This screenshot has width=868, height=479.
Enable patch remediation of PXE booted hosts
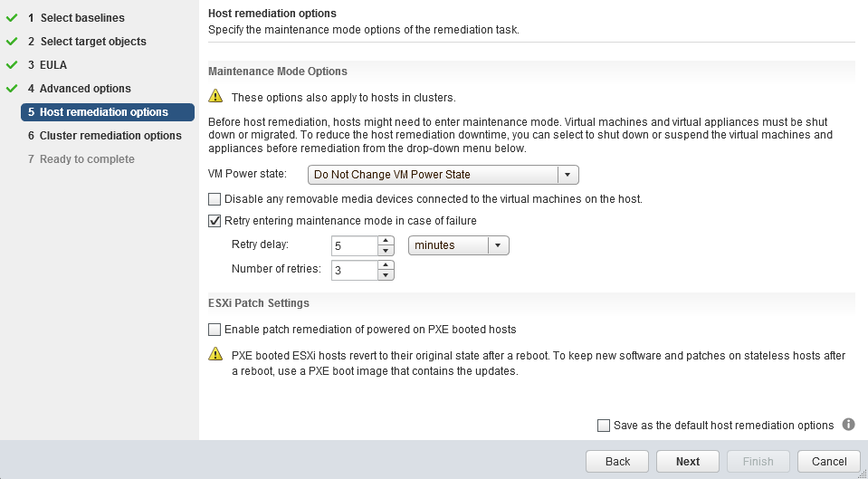[x=215, y=330]
